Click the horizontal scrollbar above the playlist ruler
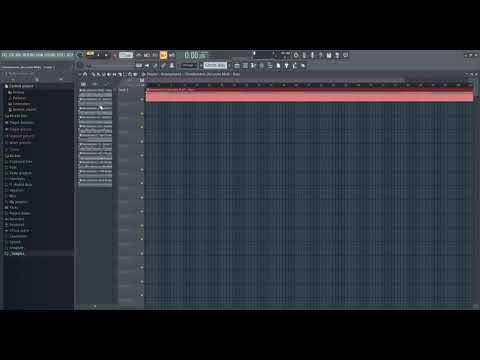Image resolution: width=480 pixels, height=360 pixels. point(275,80)
